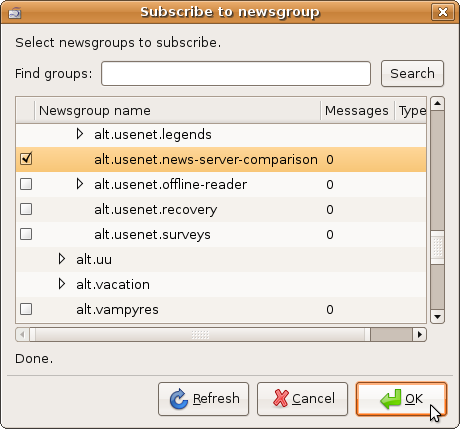Close the Subscribe to newsgroup dialog

point(443,12)
